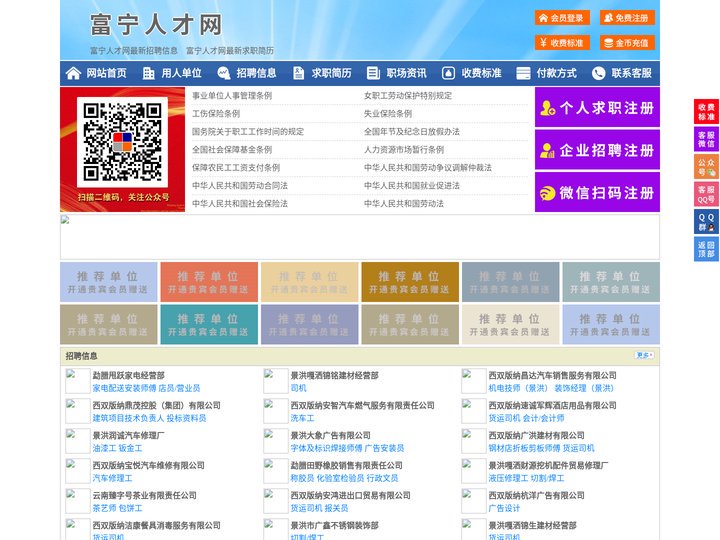Open the 汽车修理工 job link

click(x=112, y=478)
